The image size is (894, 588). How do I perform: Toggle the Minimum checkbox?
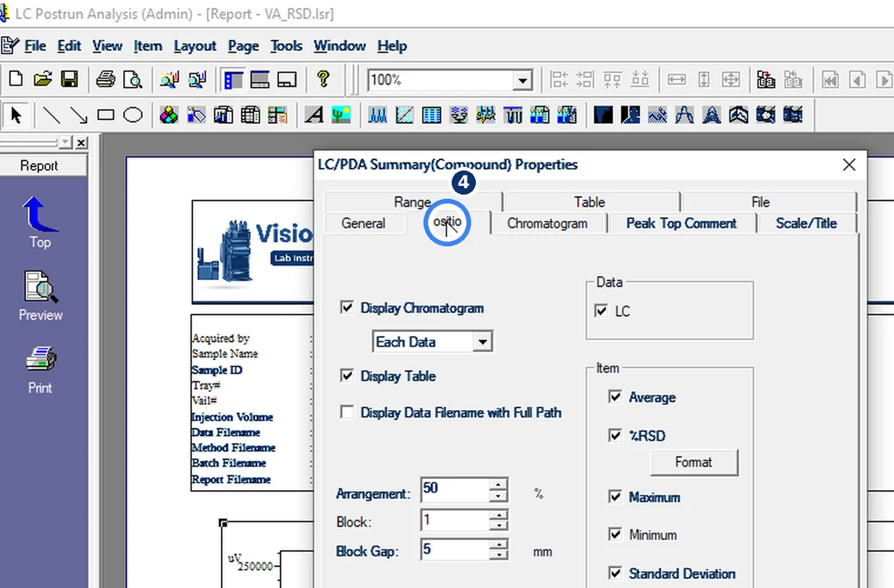[615, 535]
